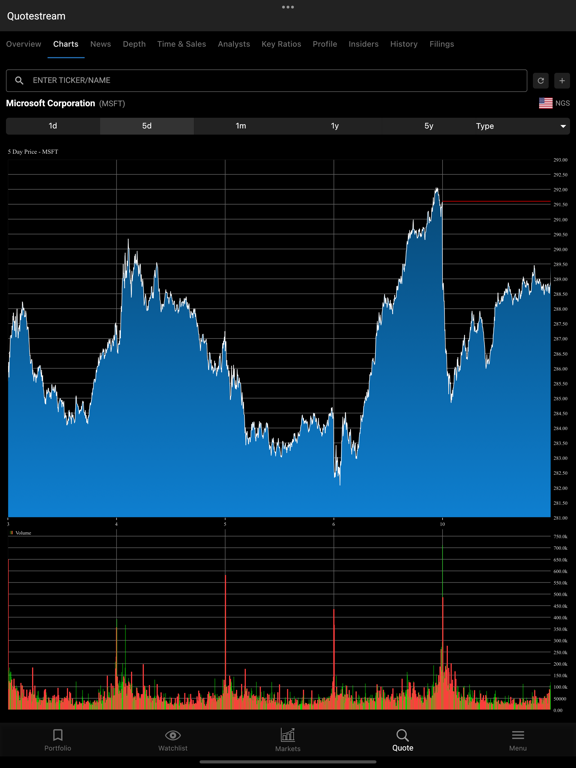The image size is (576, 768).
Task: Open the Markets chart icon
Action: (x=288, y=735)
